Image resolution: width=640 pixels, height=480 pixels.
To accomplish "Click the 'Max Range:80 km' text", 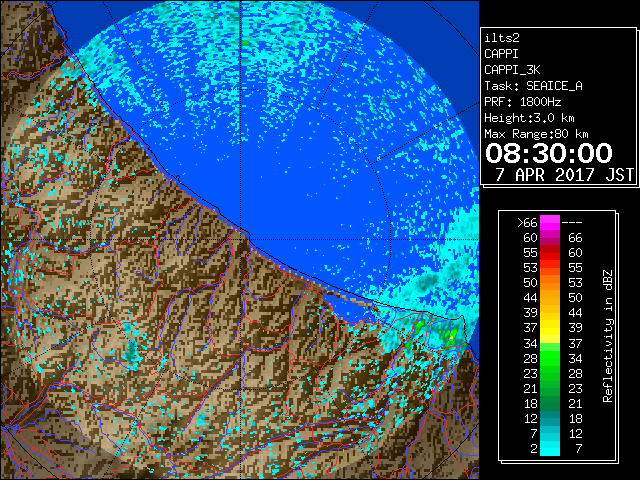I will tap(536, 134).
